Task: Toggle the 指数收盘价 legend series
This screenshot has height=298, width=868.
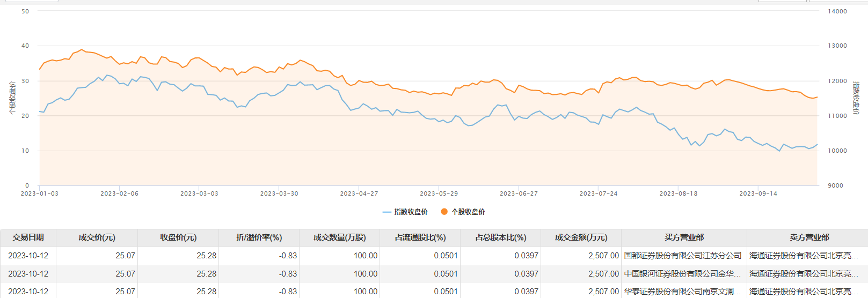Action: coord(405,212)
